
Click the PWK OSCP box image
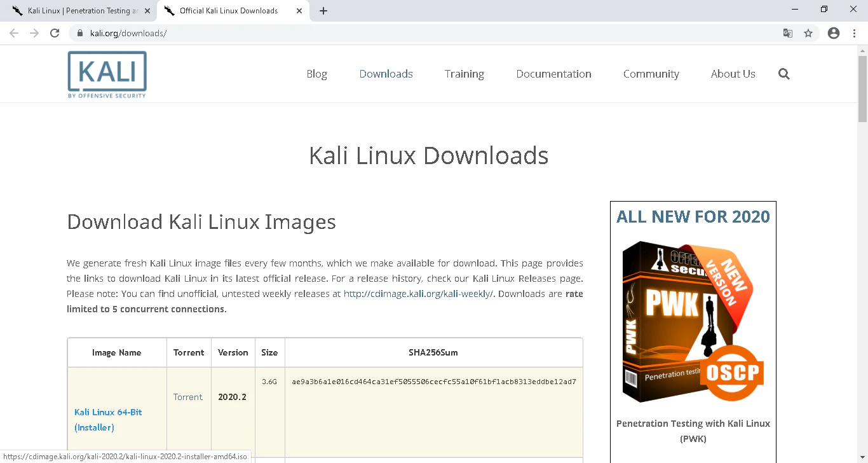coord(693,322)
